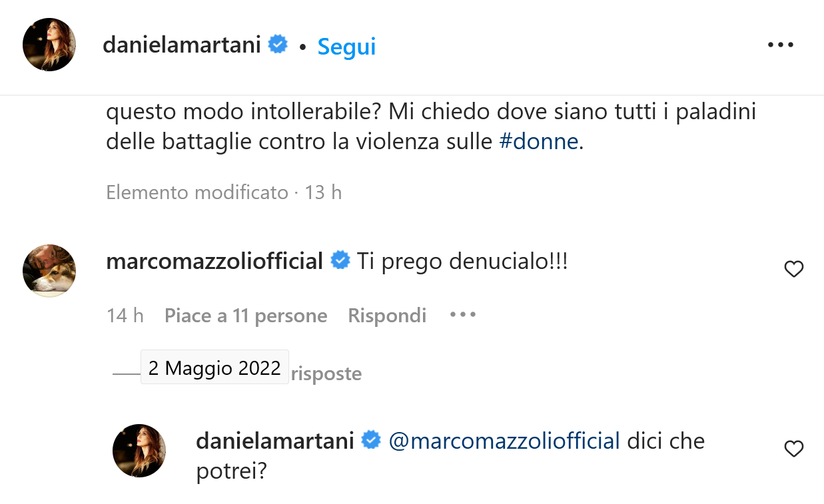Click the 14 h comment timestamp

125,316
